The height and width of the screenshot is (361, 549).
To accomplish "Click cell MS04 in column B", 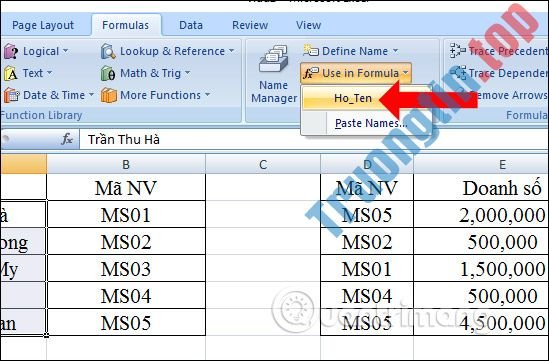I will click(126, 296).
